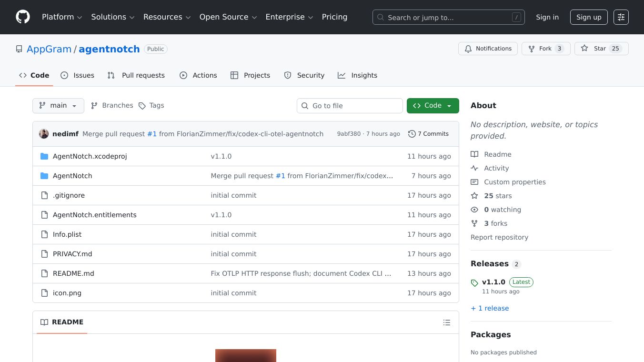
Task: Open the README.md file link
Action: click(x=73, y=273)
